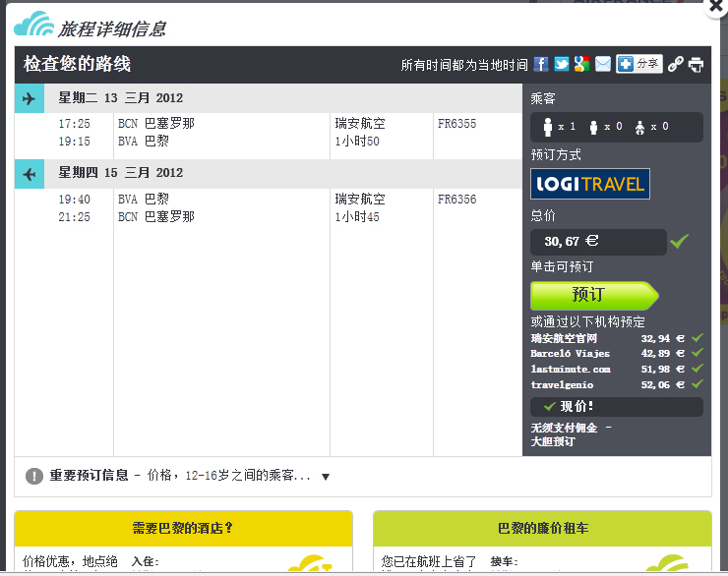Click the 星期四 15 三月 2012 header
Viewport: 728px width, 576px height.
coord(121,173)
